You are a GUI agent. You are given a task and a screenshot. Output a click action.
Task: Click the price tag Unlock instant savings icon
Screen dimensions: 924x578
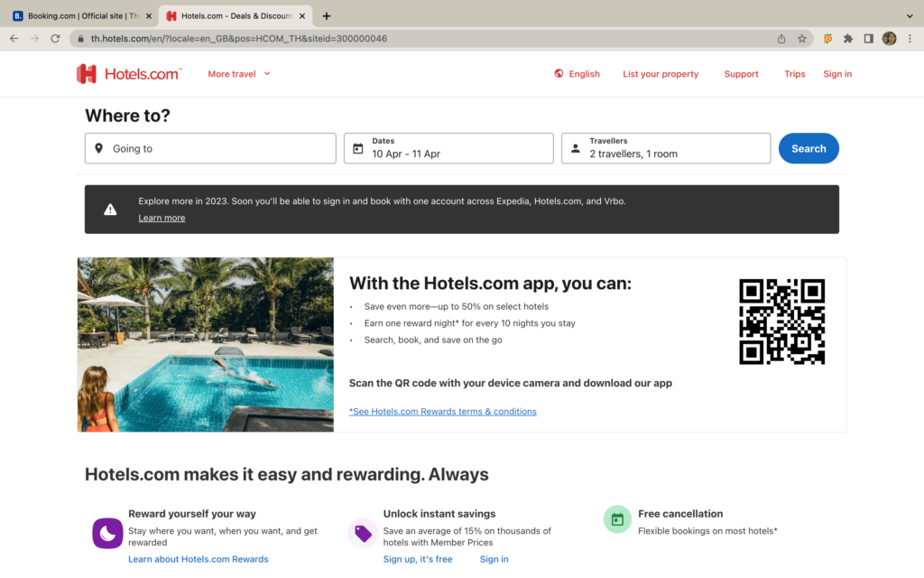click(x=363, y=533)
